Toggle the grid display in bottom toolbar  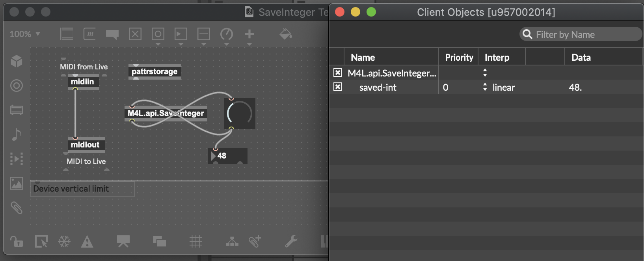pyautogui.click(x=196, y=241)
